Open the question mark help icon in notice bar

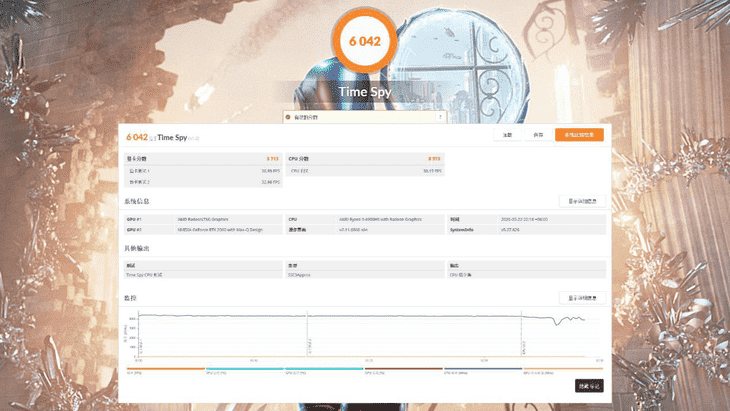click(x=440, y=117)
